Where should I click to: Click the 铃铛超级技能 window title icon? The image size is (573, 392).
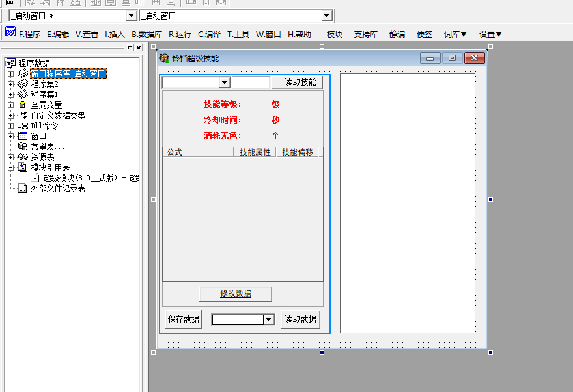pyautogui.click(x=164, y=59)
